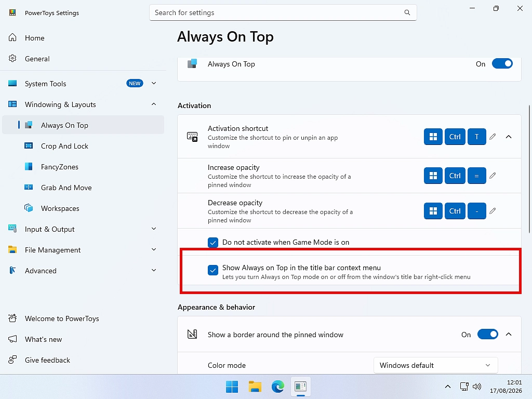Open Welcome to PowerToys
Image resolution: width=532 pixels, height=399 pixels.
click(x=83, y=318)
